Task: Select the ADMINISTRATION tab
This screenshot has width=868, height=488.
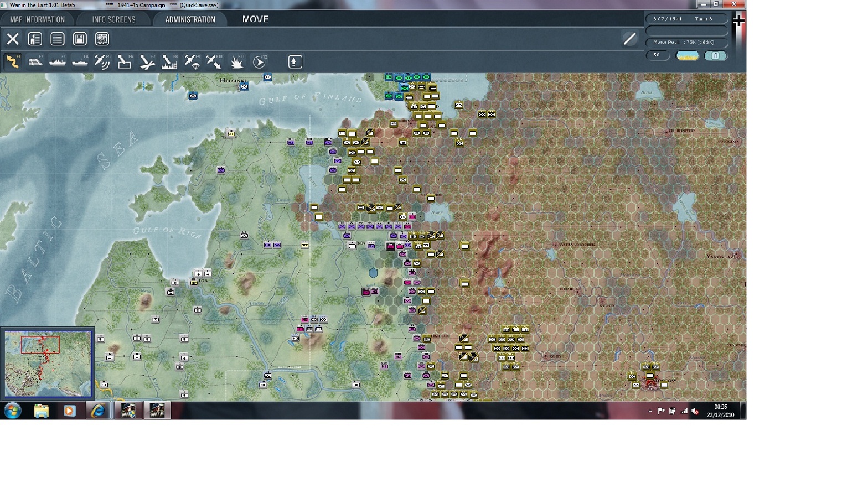Action: point(190,19)
